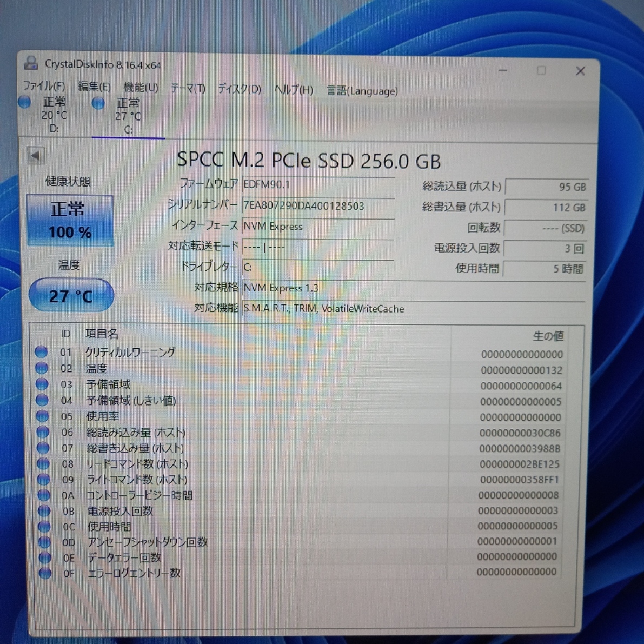Viewport: 644px width, 644px height.
Task: Click the ID column header
Action: pos(66,334)
